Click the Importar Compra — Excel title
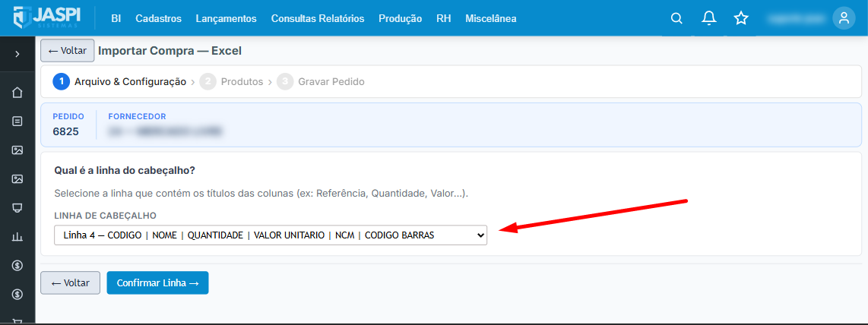 tap(170, 51)
